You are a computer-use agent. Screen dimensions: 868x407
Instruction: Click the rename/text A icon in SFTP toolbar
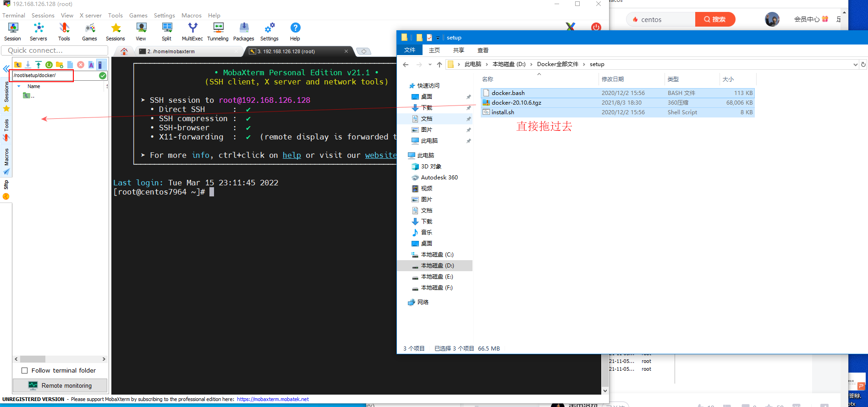point(91,65)
